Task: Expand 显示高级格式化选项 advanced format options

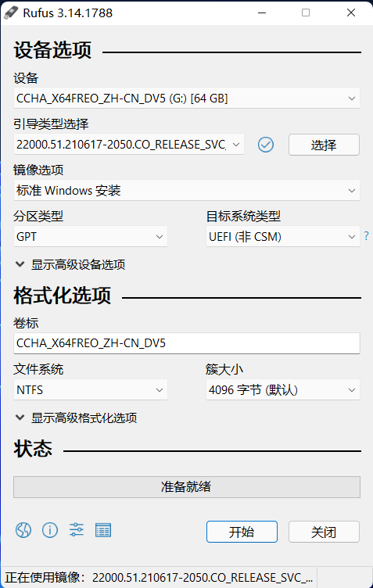Action: (76, 418)
